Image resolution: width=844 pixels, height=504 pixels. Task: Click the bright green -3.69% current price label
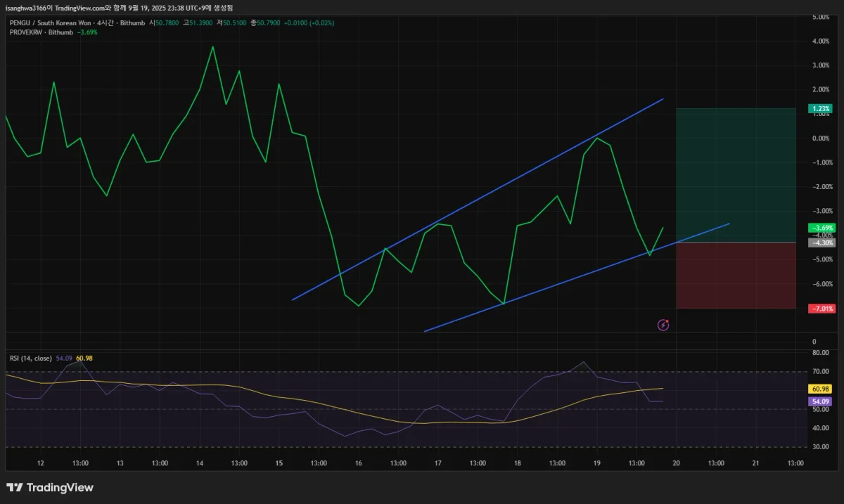(821, 228)
